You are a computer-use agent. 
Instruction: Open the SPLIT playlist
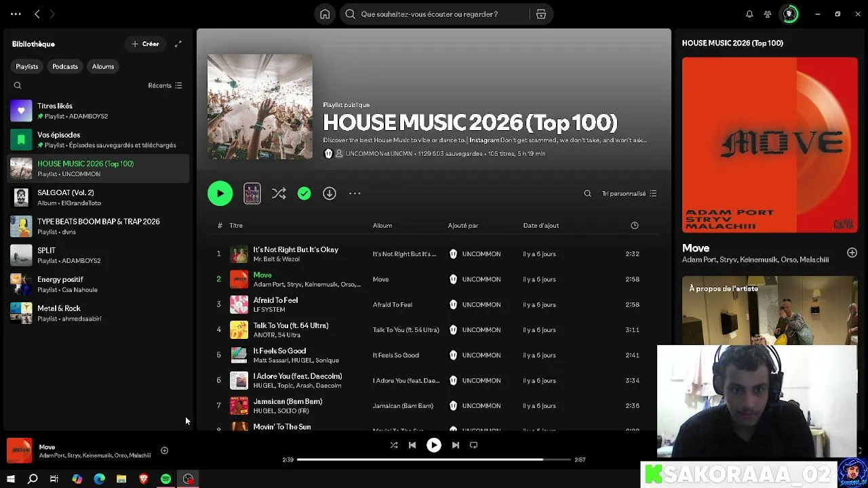pyautogui.click(x=98, y=255)
